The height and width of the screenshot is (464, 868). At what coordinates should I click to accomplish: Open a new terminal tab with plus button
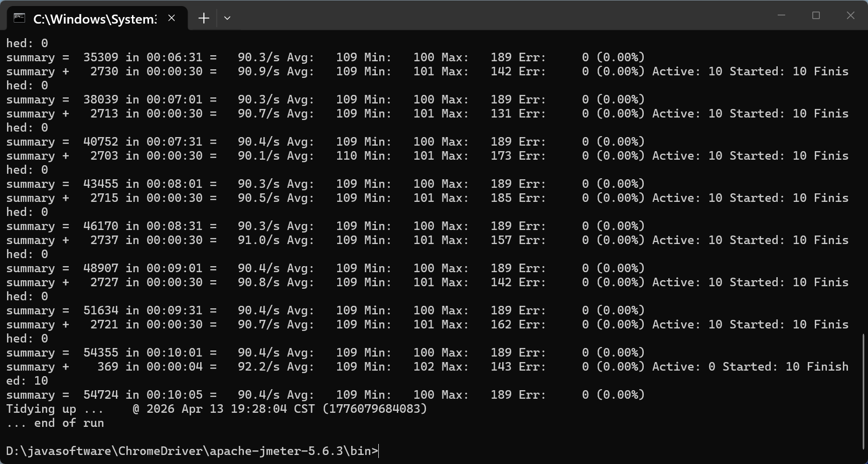click(x=204, y=18)
